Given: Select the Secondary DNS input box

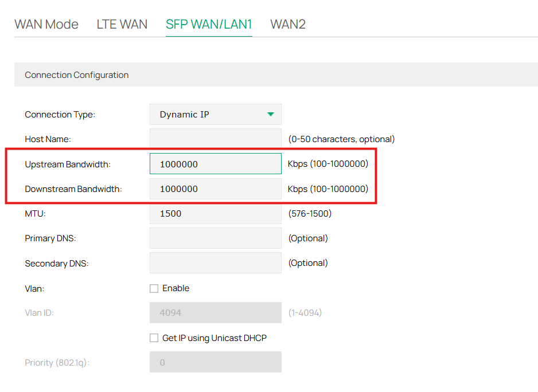Looking at the screenshot, I should tap(215, 262).
